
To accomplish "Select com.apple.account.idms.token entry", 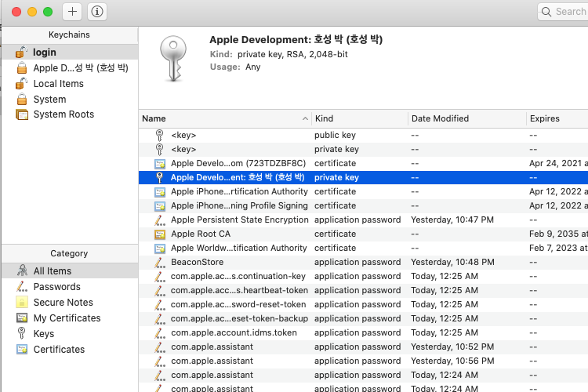I will point(363,332).
